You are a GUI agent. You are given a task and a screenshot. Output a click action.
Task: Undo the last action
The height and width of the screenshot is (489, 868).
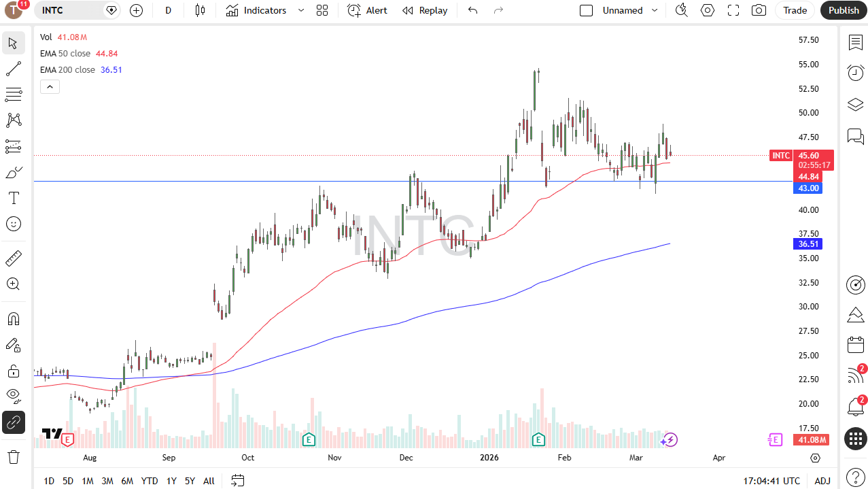coord(473,10)
